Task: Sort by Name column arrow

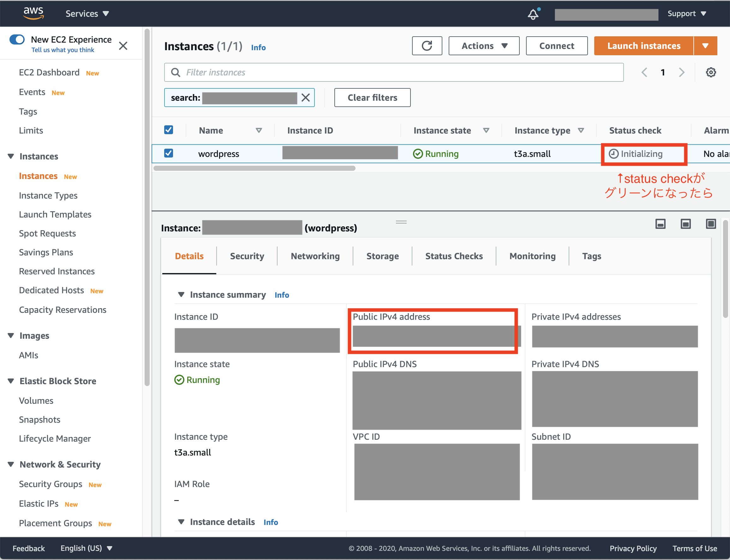Action: pos(259,130)
